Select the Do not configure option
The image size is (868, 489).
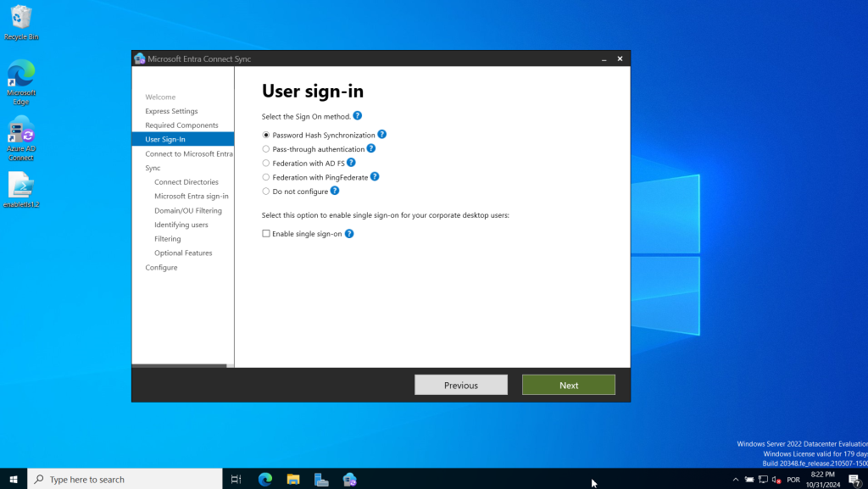[265, 192]
